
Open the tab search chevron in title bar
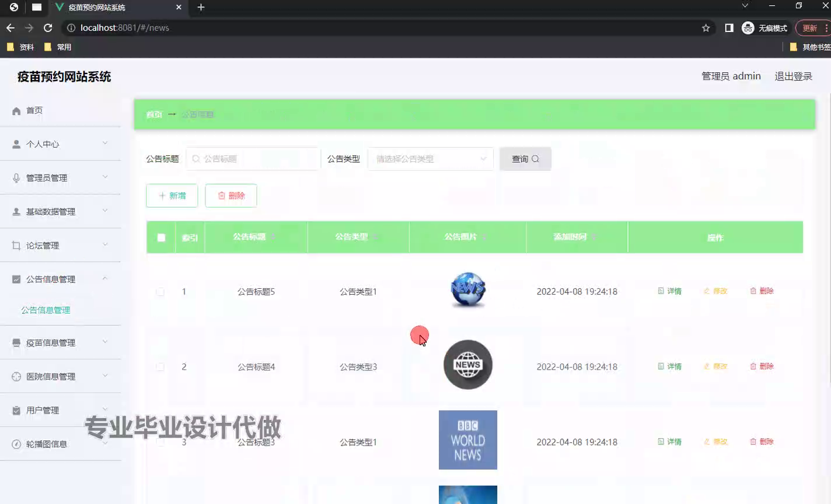745,6
